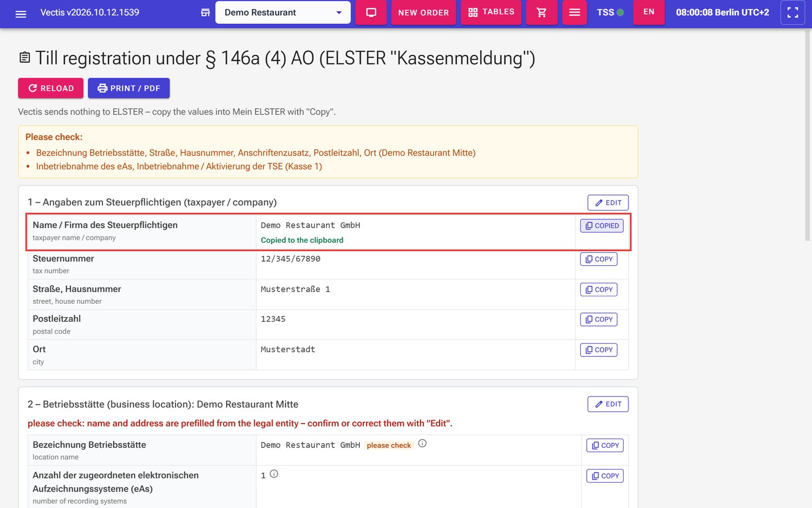The image size is (812, 508).
Task: Open the Tables view
Action: point(491,12)
